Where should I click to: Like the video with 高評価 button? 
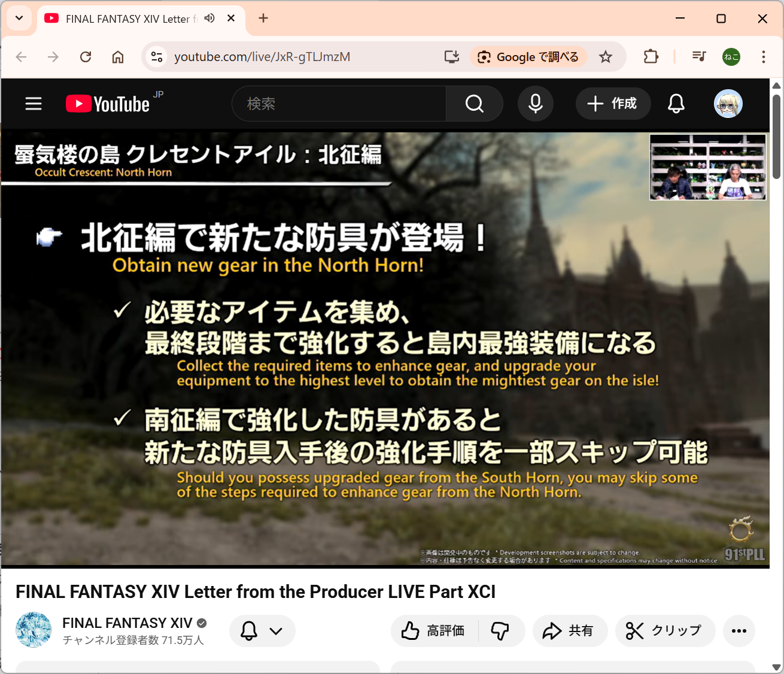(x=434, y=631)
